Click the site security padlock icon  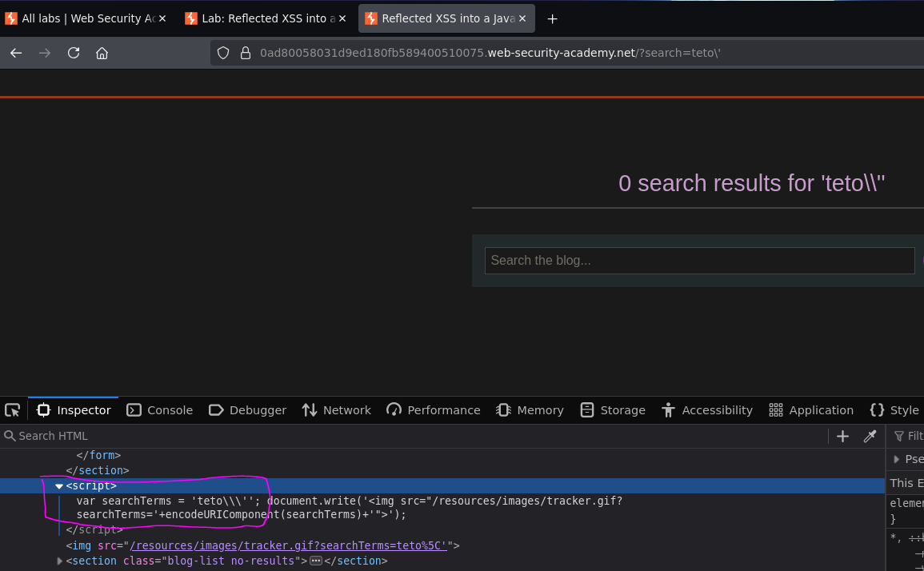pyautogui.click(x=246, y=53)
